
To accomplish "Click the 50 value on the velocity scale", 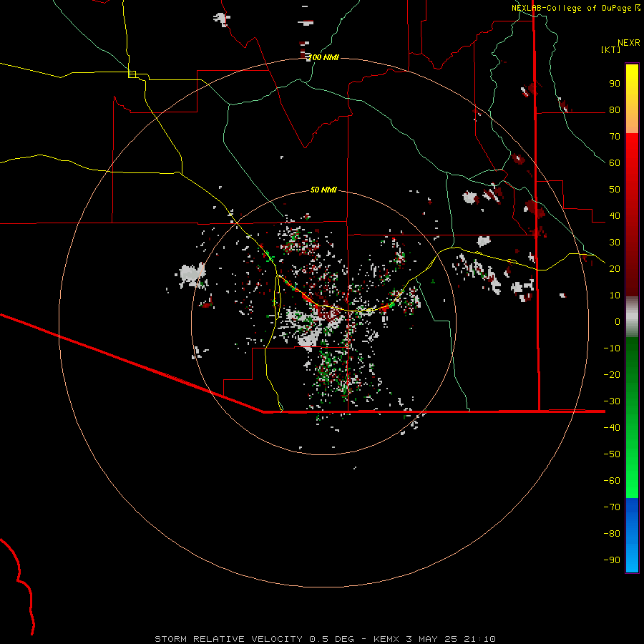I will tap(615, 190).
